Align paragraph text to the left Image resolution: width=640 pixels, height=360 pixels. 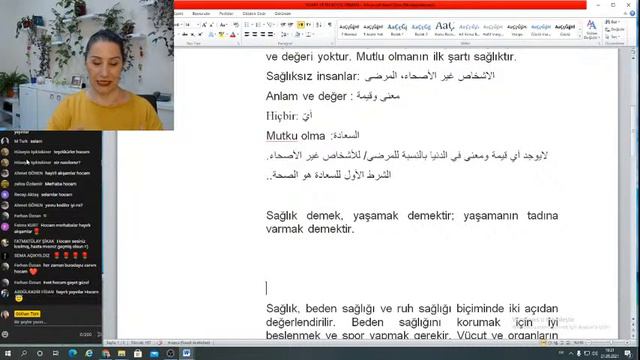[x=247, y=34]
